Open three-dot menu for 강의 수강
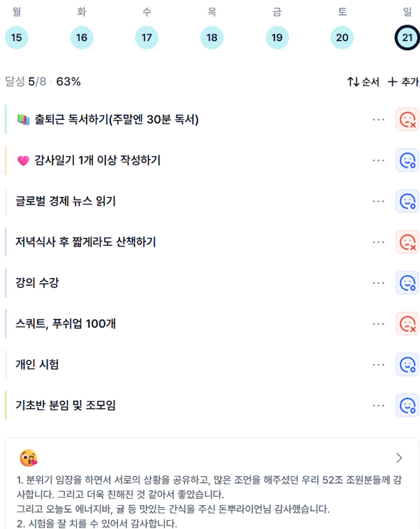 coord(378,283)
